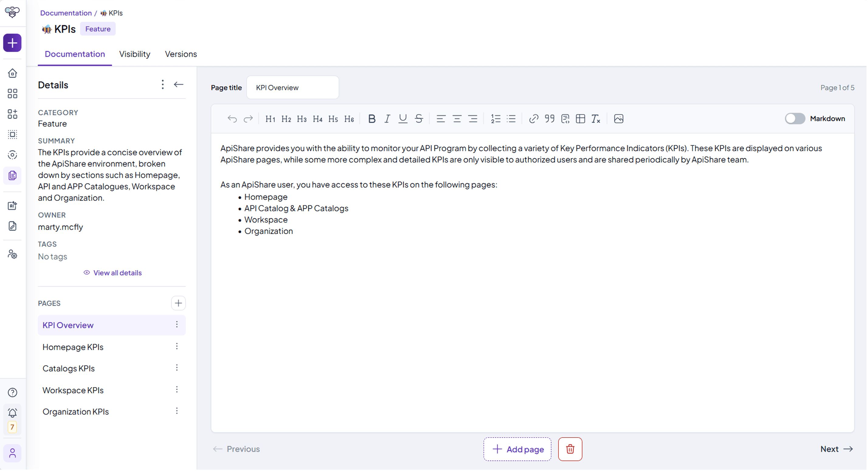868x471 pixels.
Task: Toggle strikethrough formatting
Action: (419, 119)
